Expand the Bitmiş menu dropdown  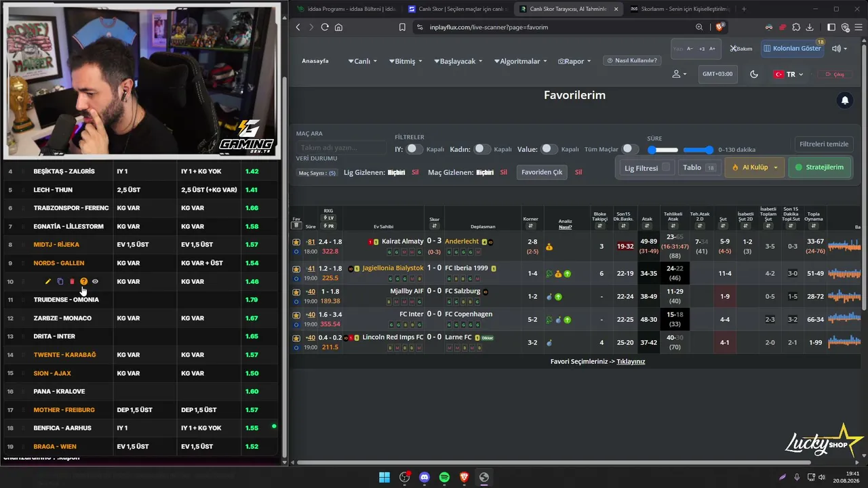click(406, 61)
